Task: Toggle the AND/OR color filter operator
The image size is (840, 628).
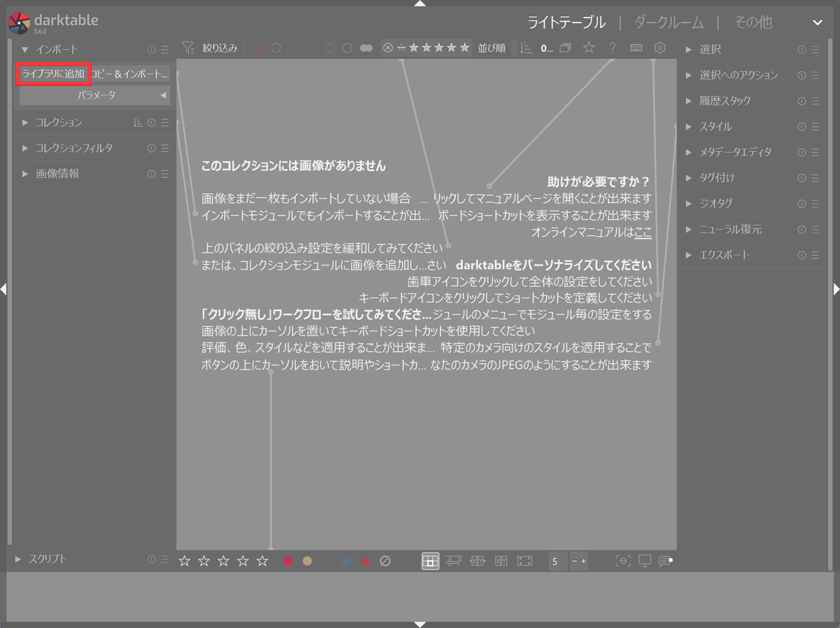Action: tap(366, 48)
